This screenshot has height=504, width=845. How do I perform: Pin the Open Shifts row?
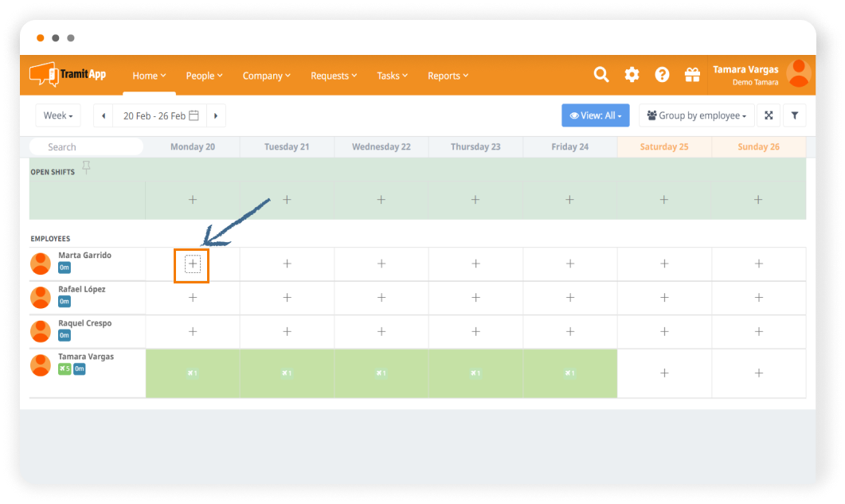87,167
